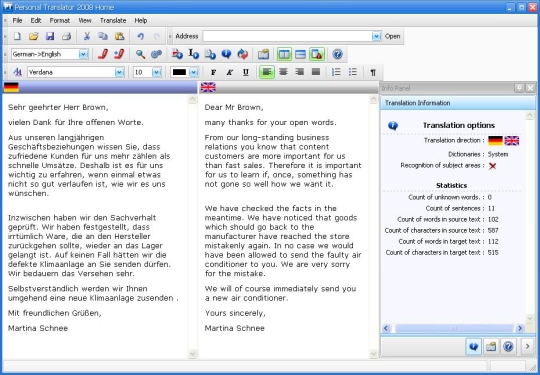
Task: Click the black font color swatch
Action: [179, 72]
